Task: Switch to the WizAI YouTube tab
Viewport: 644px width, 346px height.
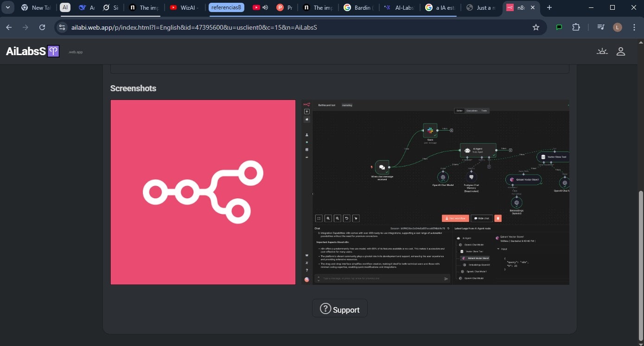Action: point(185,7)
